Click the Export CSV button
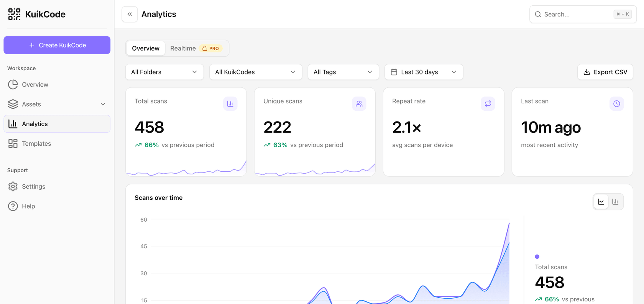Image resolution: width=644 pixels, height=304 pixels. coord(605,72)
